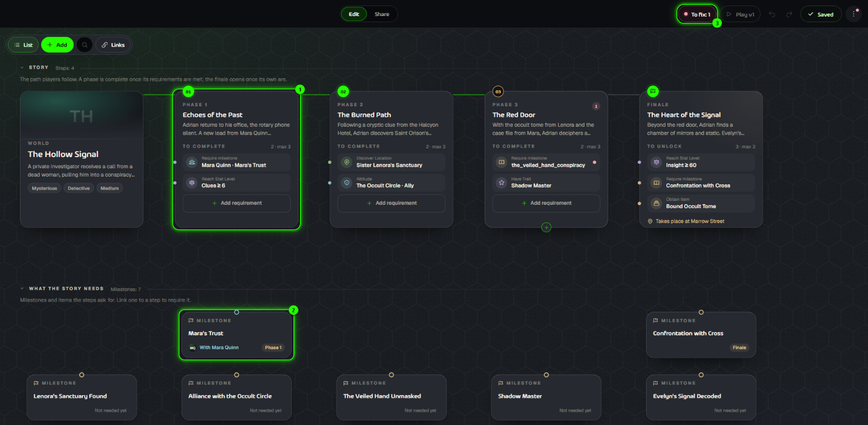Switch to List view toggle

click(23, 45)
